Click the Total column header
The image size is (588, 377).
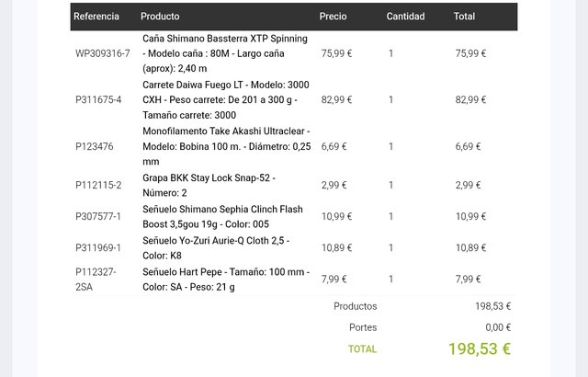(464, 17)
